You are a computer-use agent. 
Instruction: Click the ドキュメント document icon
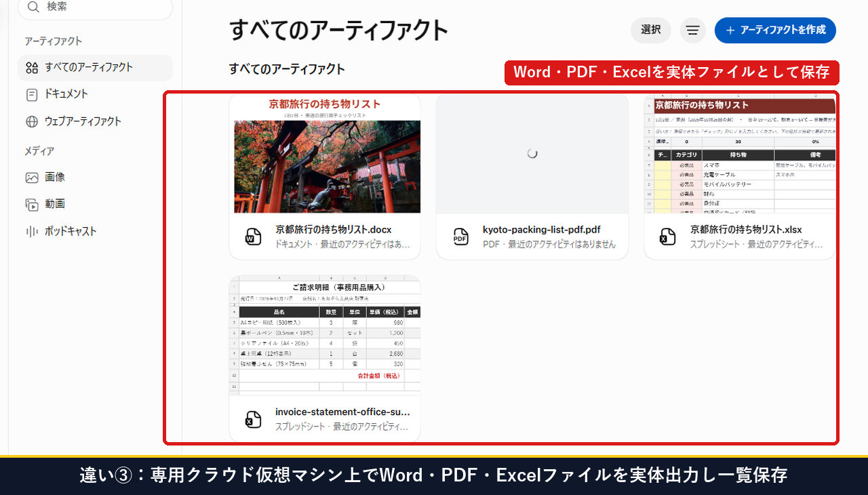tap(32, 94)
